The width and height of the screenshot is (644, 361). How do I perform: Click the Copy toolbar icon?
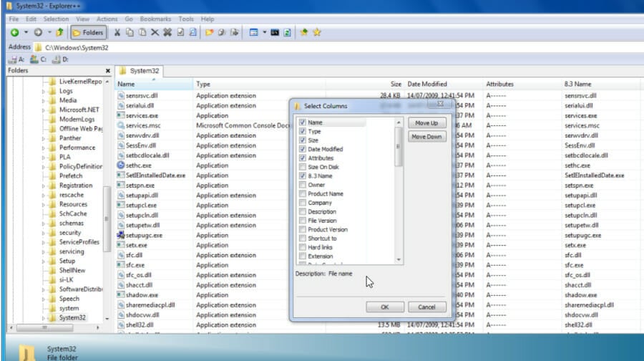(130, 32)
